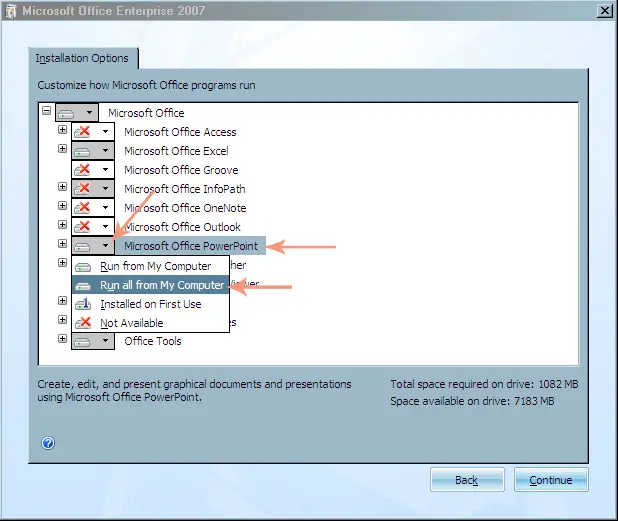Open help with the blue question mark icon

(48, 443)
